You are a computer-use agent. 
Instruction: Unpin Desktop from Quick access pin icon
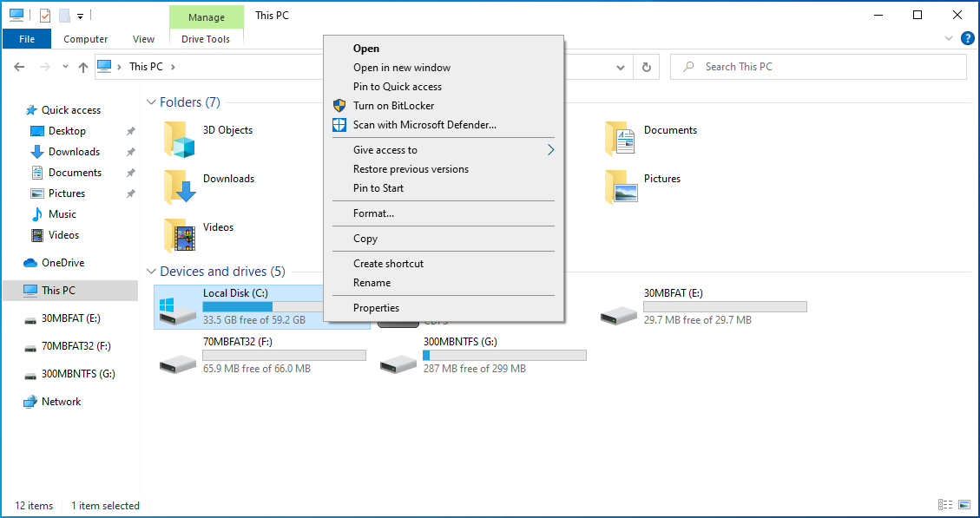[x=130, y=131]
